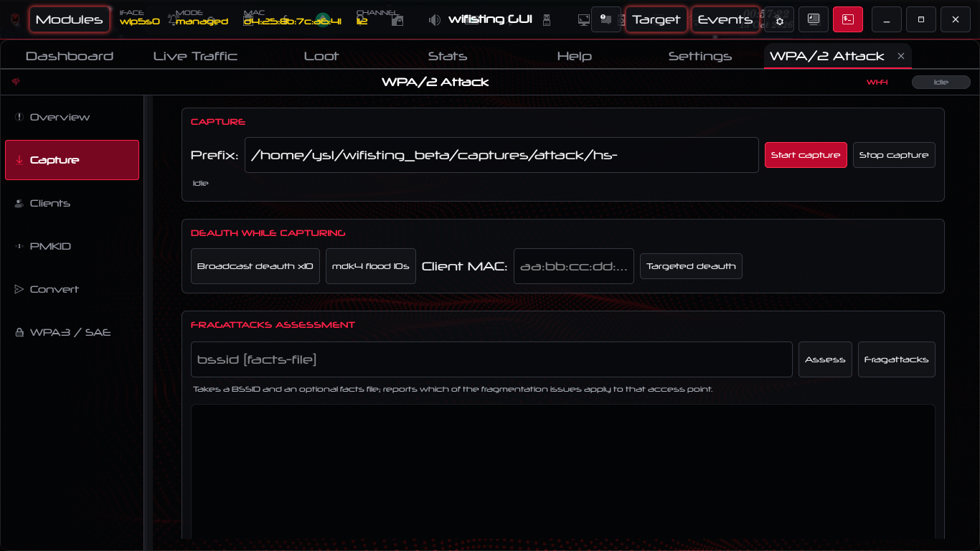Screen dimensions: 980x551
Task: Click the chat alert notification icon
Action: [x=606, y=20]
